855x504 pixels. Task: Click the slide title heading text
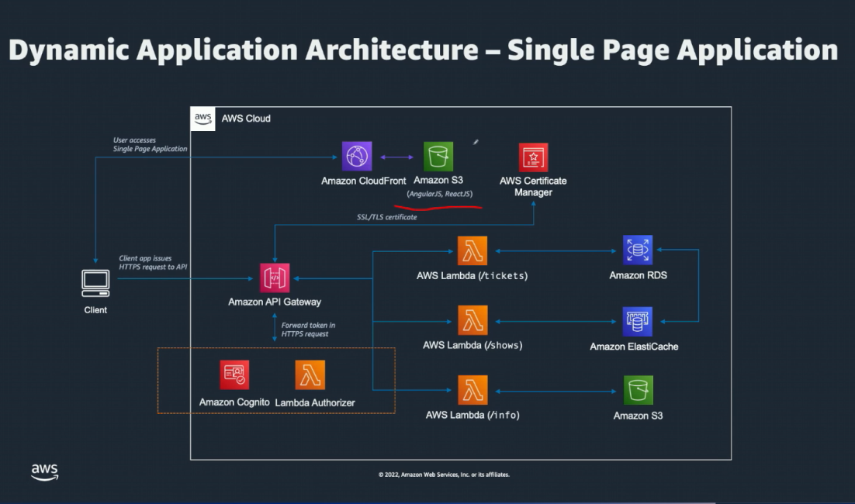pyautogui.click(x=423, y=50)
